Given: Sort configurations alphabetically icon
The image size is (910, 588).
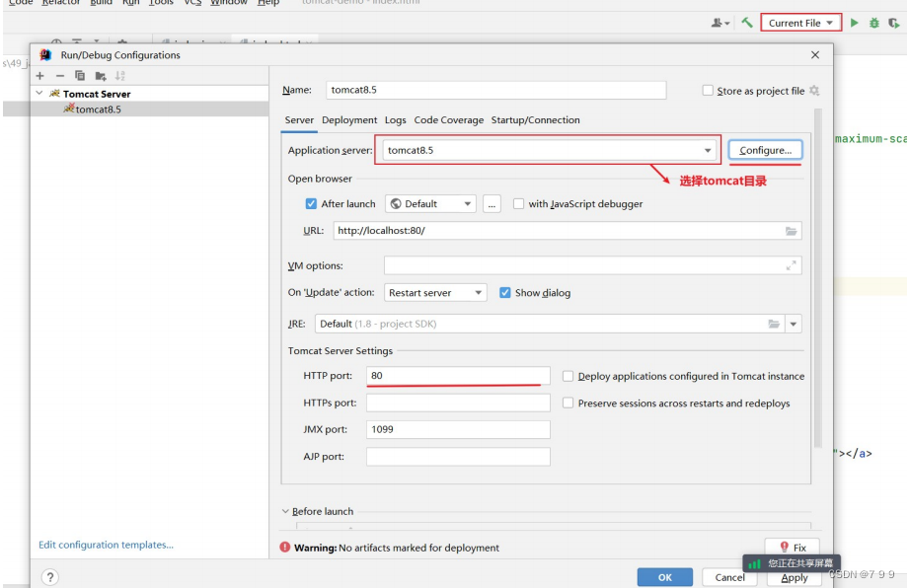Looking at the screenshot, I should coord(120,76).
